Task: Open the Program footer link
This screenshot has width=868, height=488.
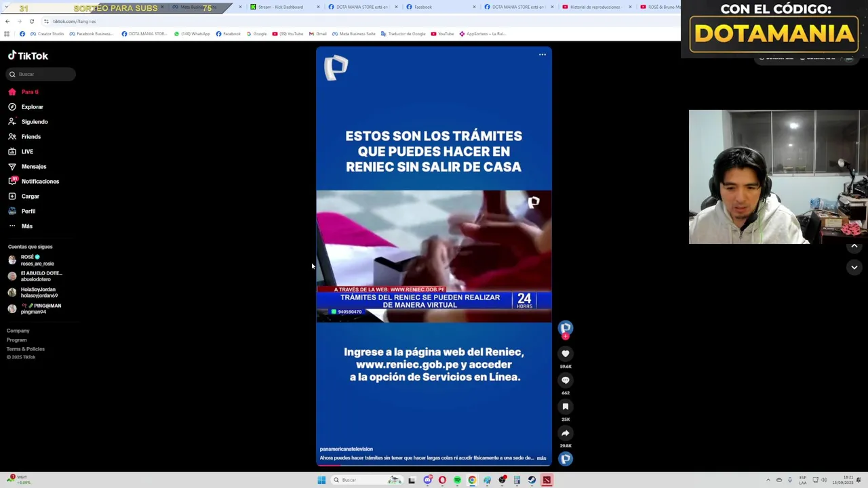Action: [x=17, y=340]
